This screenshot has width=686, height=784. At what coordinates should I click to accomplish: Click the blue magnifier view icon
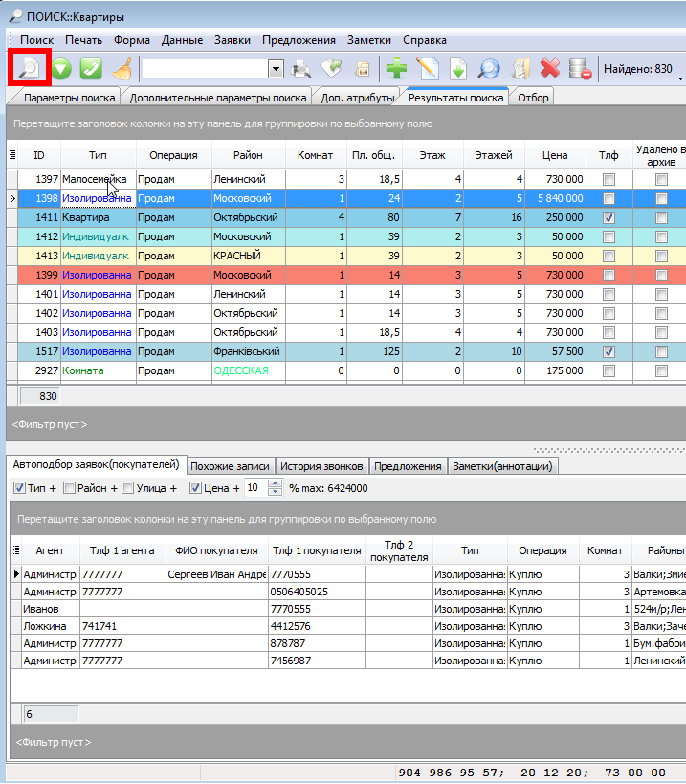[488, 68]
